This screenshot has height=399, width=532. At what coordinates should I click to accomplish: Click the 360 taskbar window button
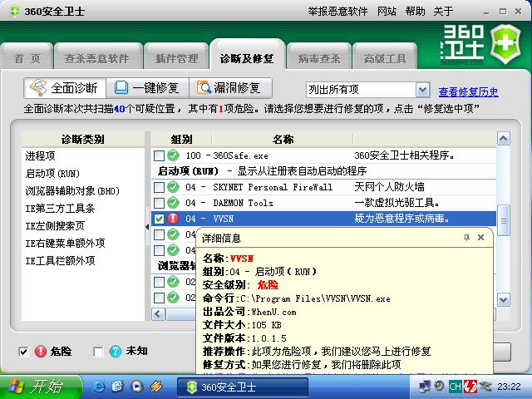click(x=243, y=387)
